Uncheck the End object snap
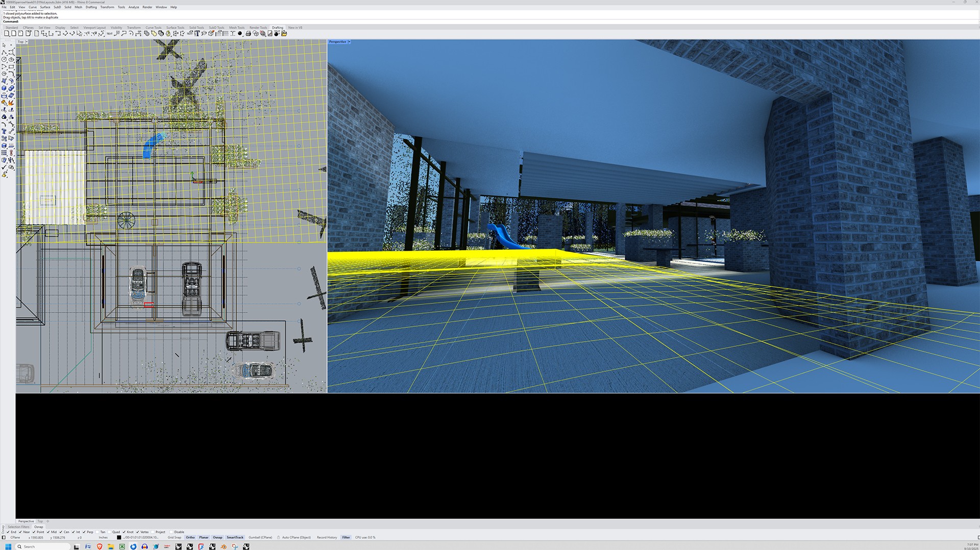The height and width of the screenshot is (550, 980). point(8,532)
